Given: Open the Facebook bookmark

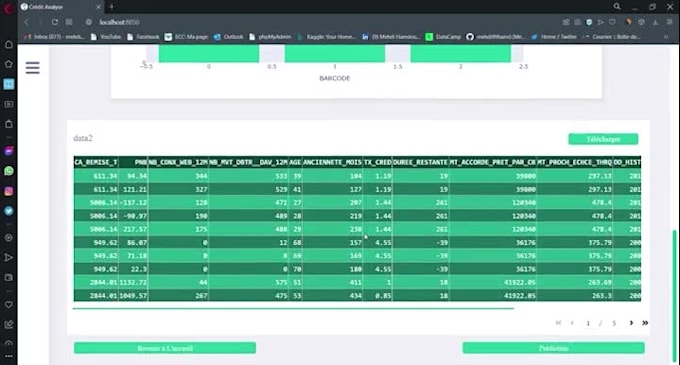Looking at the screenshot, I should 144,37.
